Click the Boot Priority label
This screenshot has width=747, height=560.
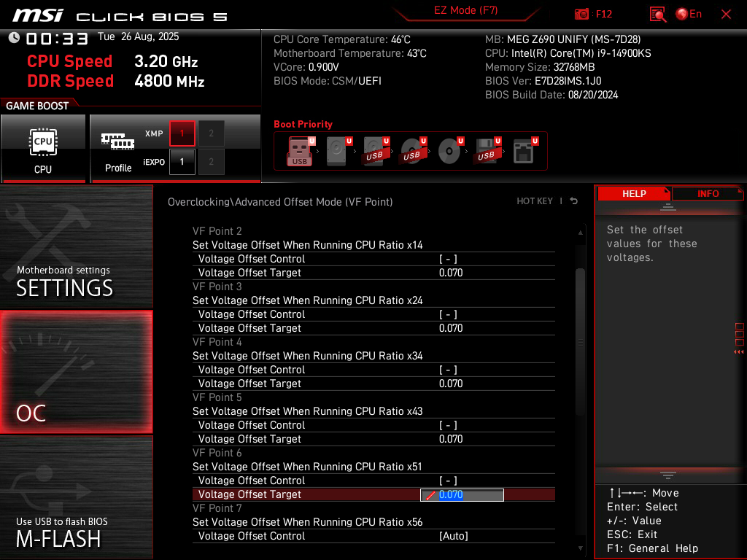click(x=303, y=124)
